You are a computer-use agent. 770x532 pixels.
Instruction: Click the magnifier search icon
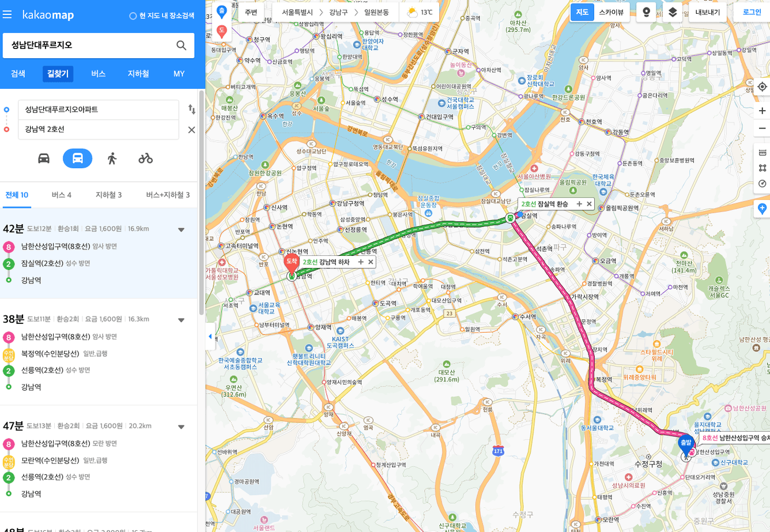pos(182,46)
